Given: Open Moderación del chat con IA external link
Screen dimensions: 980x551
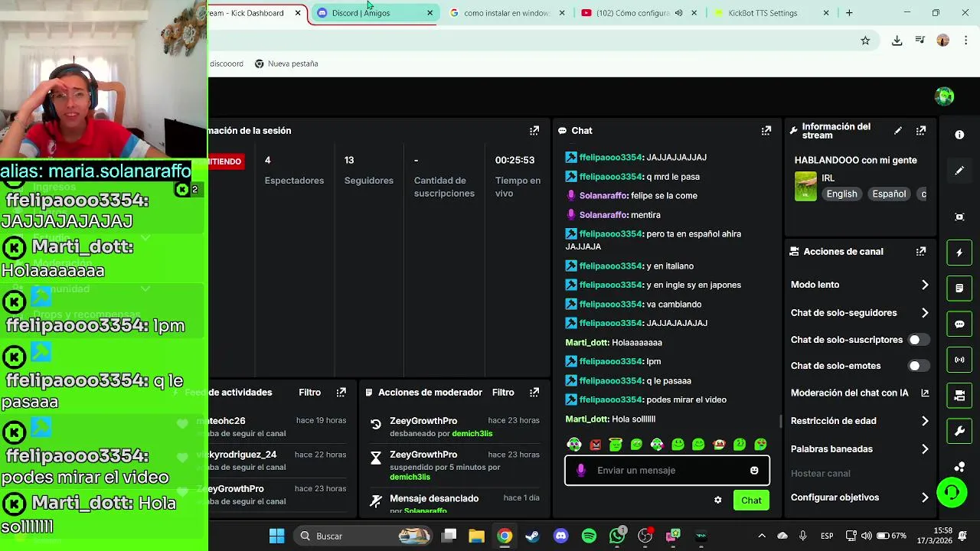Looking at the screenshot, I should [925, 393].
